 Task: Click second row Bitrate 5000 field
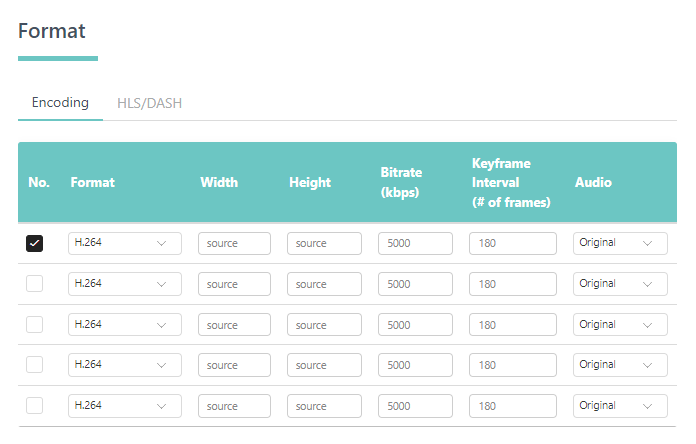coord(415,284)
